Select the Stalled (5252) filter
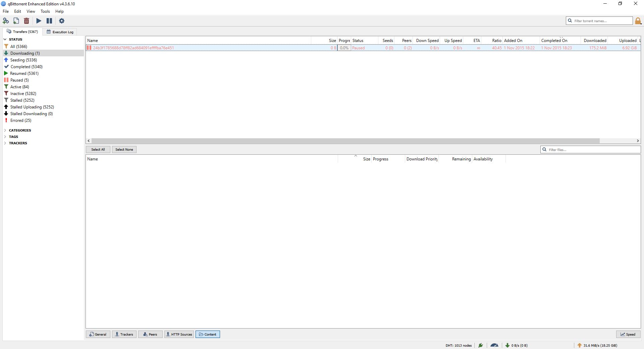This screenshot has height=349, width=644. pos(43,100)
